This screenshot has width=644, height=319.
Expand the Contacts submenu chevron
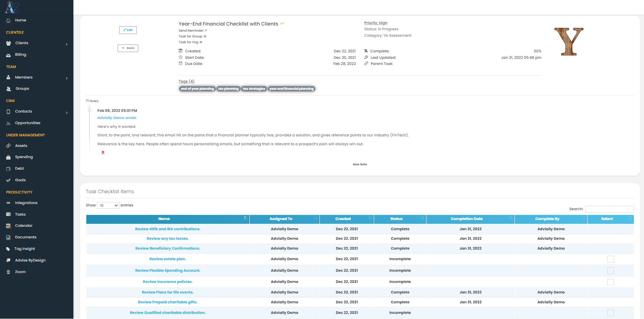[x=67, y=112]
